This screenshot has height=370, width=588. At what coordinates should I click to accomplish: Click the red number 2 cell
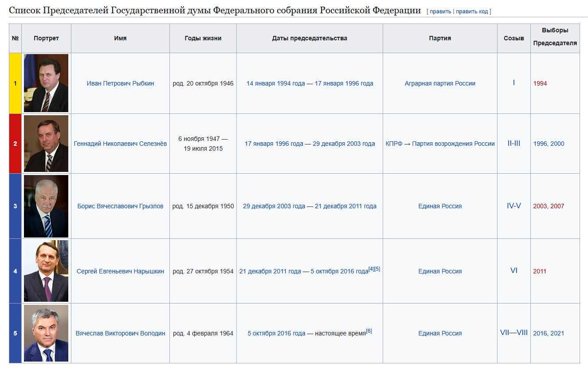click(x=15, y=144)
